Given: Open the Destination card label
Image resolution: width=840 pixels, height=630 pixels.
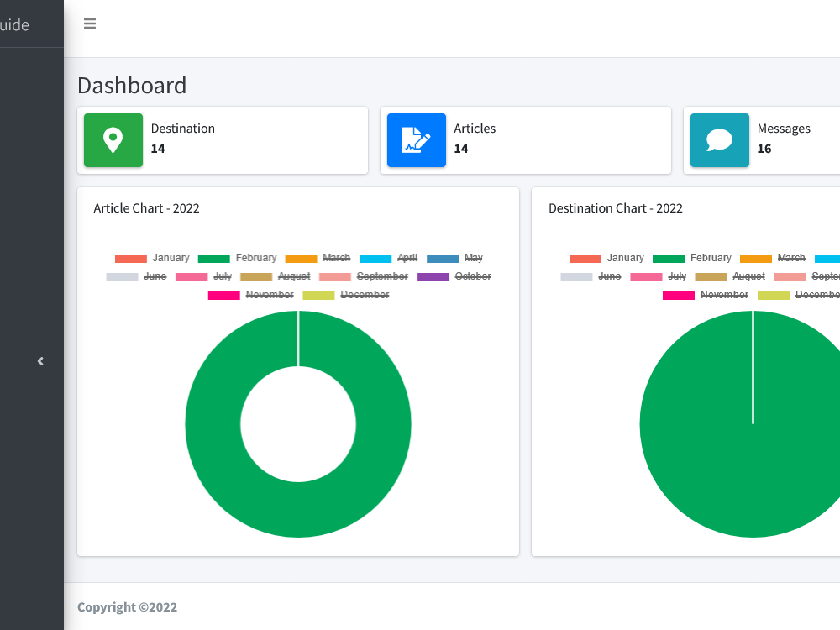Looking at the screenshot, I should click(x=182, y=129).
